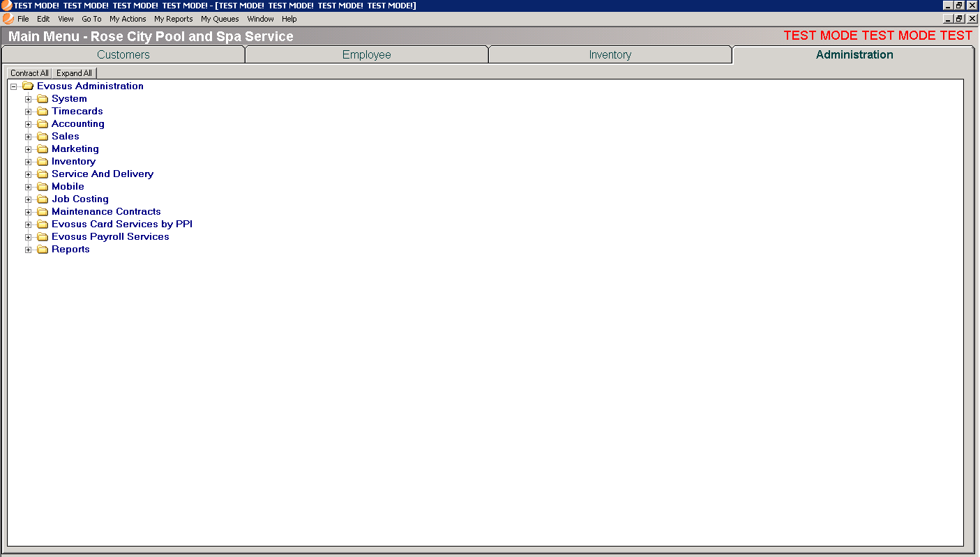The height and width of the screenshot is (557, 980).
Task: Select Evosus Card Services by PPI label
Action: (x=122, y=224)
